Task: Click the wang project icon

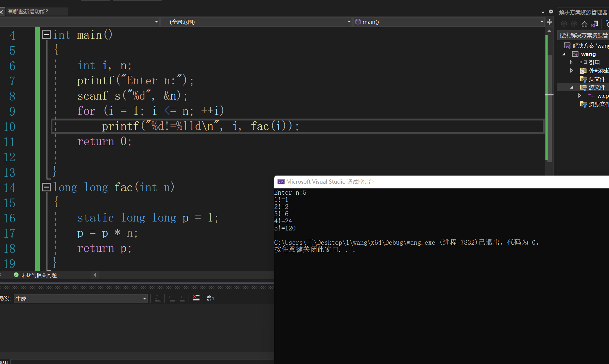Action: pyautogui.click(x=575, y=54)
